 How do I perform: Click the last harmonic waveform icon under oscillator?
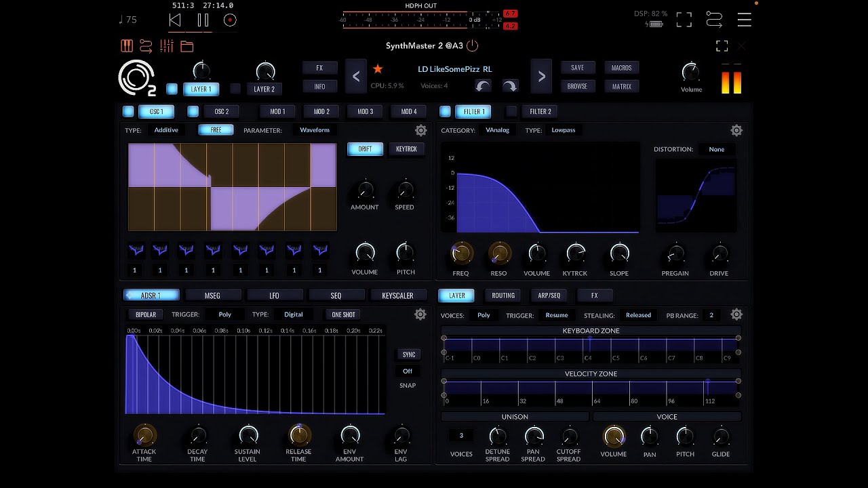(320, 250)
